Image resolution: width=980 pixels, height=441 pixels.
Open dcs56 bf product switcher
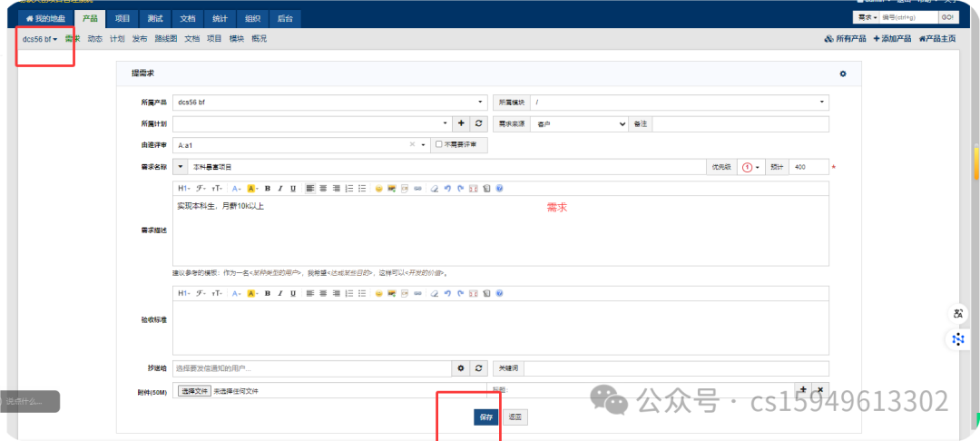[40, 39]
